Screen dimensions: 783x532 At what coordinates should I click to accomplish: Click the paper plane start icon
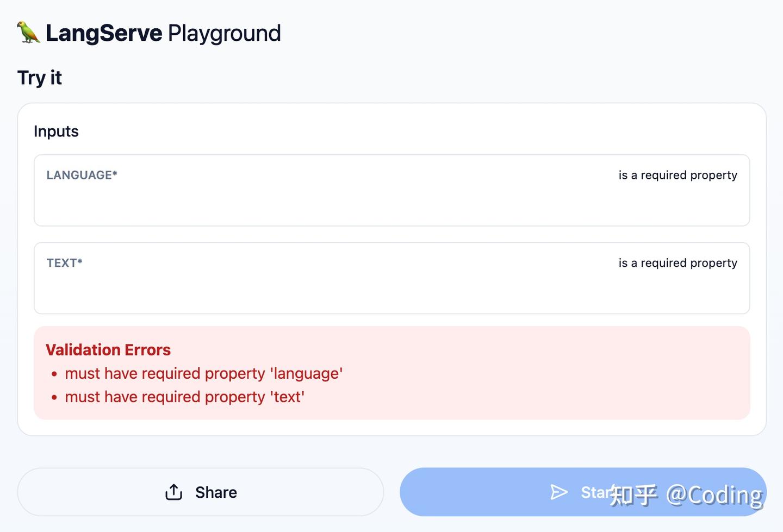click(x=559, y=492)
